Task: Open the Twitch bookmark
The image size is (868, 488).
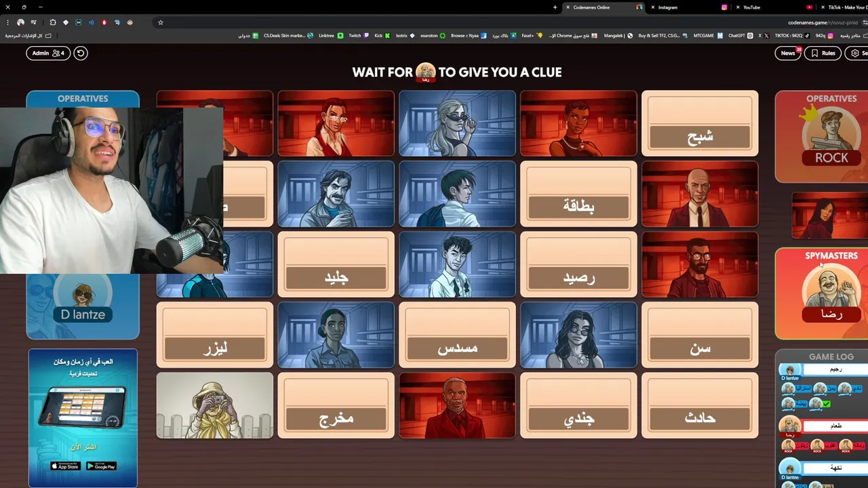Action: pyautogui.click(x=359, y=35)
